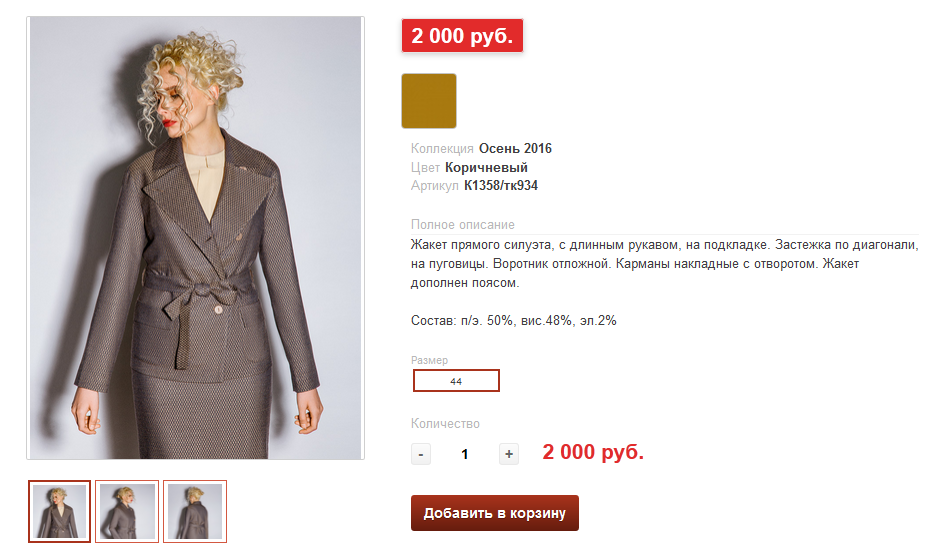
Task: Open the front view thumbnail
Action: tap(59, 511)
